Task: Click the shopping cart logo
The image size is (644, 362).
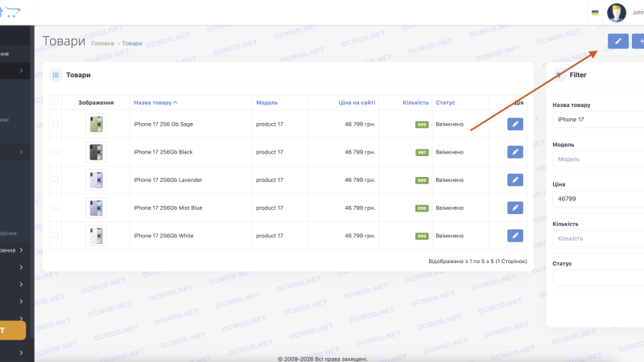Action: 10,12
